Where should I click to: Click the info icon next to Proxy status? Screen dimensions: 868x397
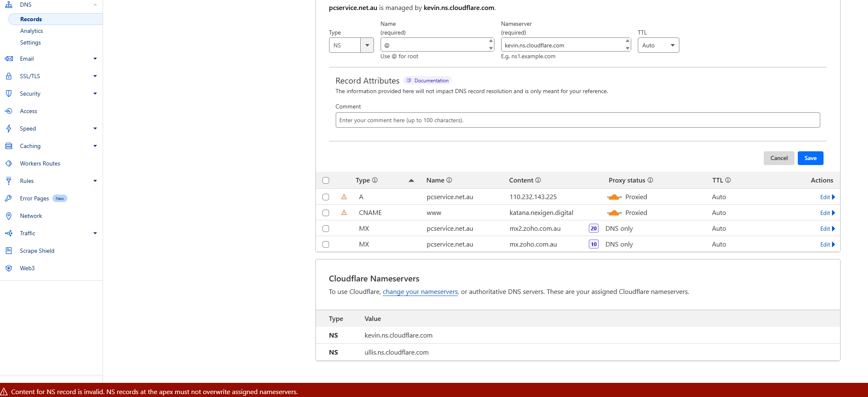point(650,180)
